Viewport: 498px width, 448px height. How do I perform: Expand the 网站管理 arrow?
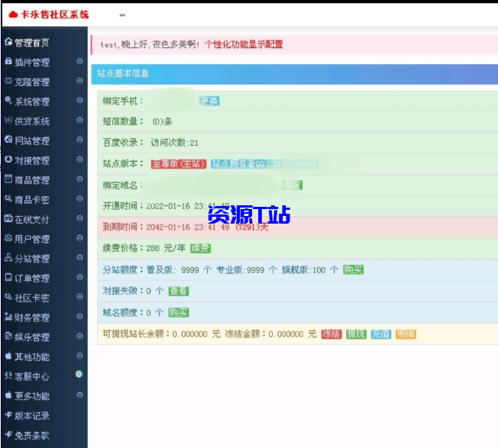coord(79,140)
